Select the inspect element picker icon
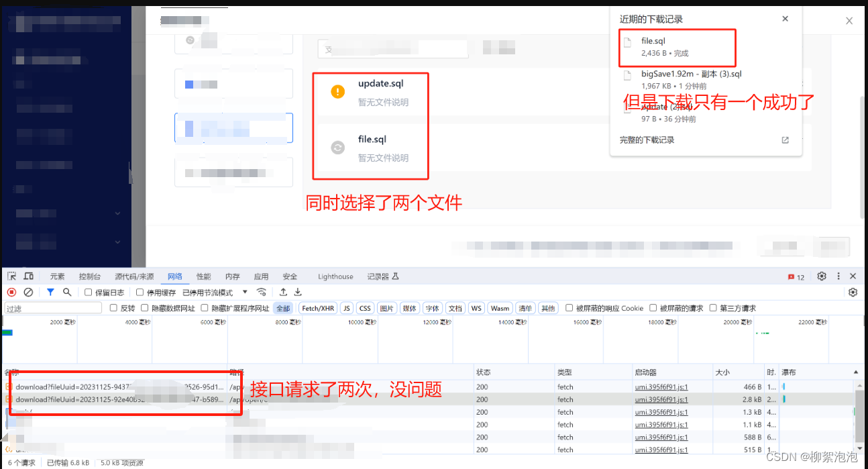This screenshot has width=868, height=469. pos(12,276)
